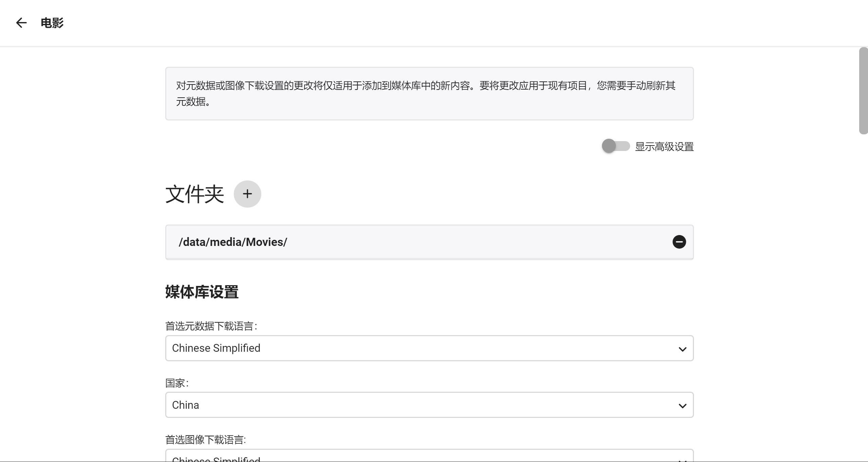The width and height of the screenshot is (868, 462).
Task: Toggle the 显示高级设置 switch
Action: pos(616,146)
